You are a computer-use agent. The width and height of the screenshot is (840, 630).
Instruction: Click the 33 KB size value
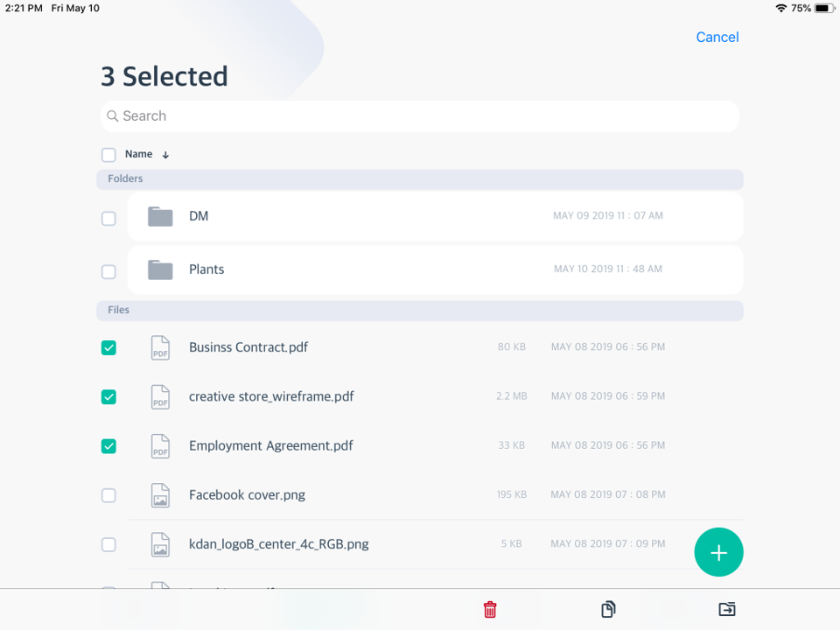point(512,445)
